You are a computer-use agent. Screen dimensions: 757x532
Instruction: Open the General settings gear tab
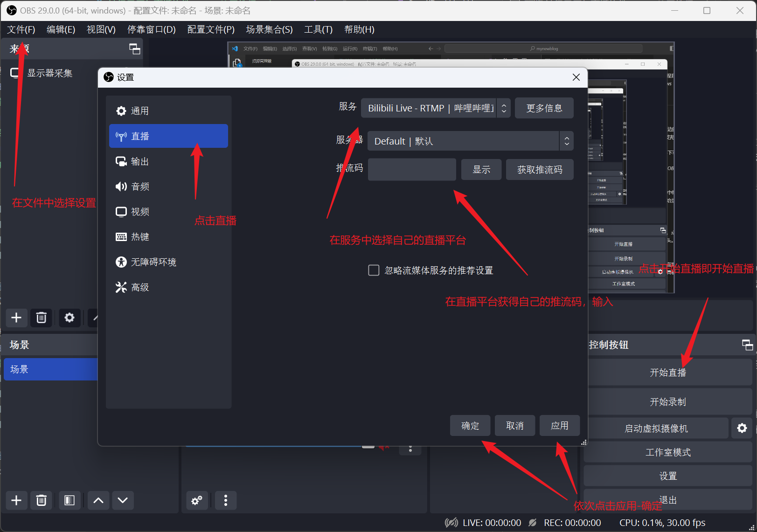168,111
